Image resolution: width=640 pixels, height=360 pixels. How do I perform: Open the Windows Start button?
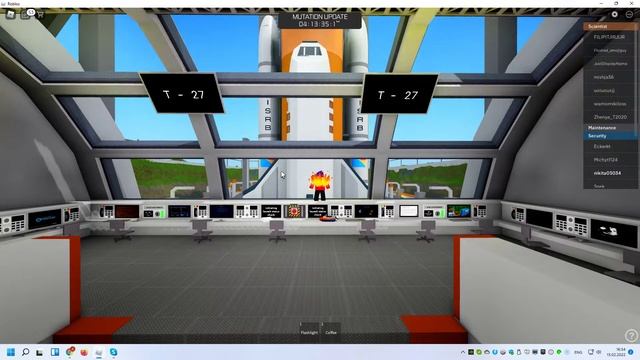point(11,352)
